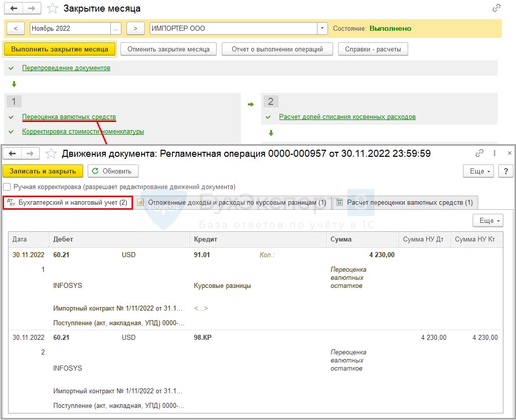Screen dimensions: 516x420
Task: Open Расчет долей списания косвенных расходов
Action: point(347,117)
